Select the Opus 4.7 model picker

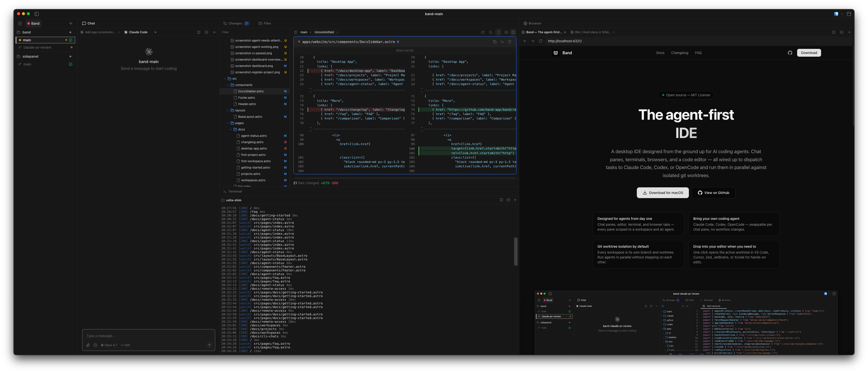point(109,345)
